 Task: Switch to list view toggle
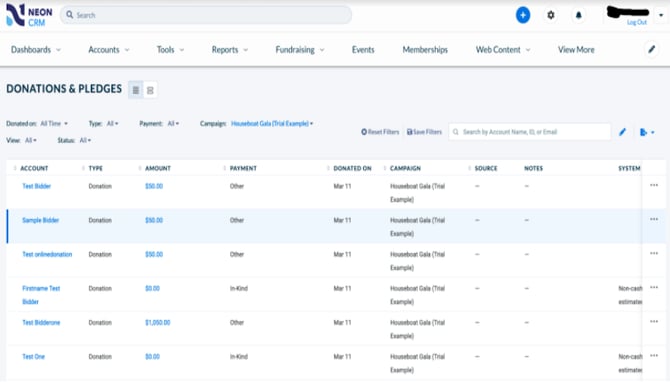(135, 90)
